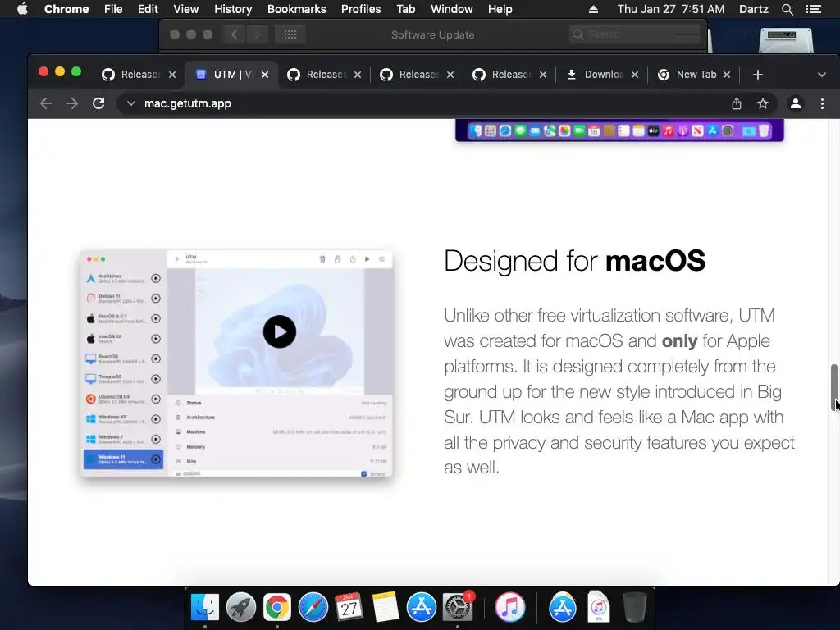Open Google Chrome from the Dock
840x630 pixels.
tap(277, 607)
